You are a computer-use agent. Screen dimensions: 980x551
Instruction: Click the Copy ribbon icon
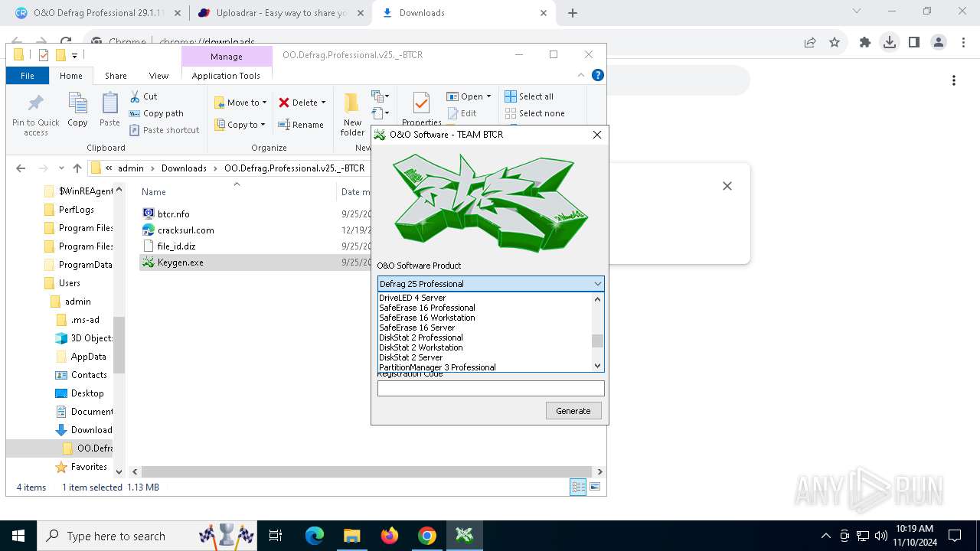pyautogui.click(x=77, y=103)
